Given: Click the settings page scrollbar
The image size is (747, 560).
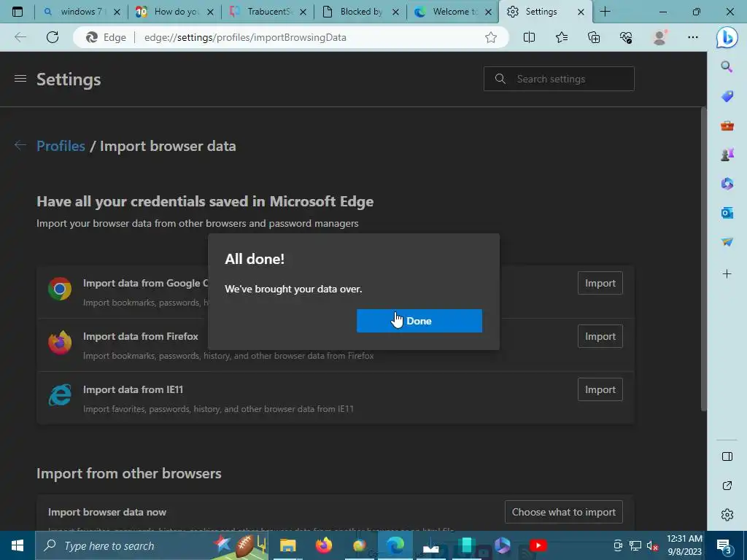Looking at the screenshot, I should 704,260.
